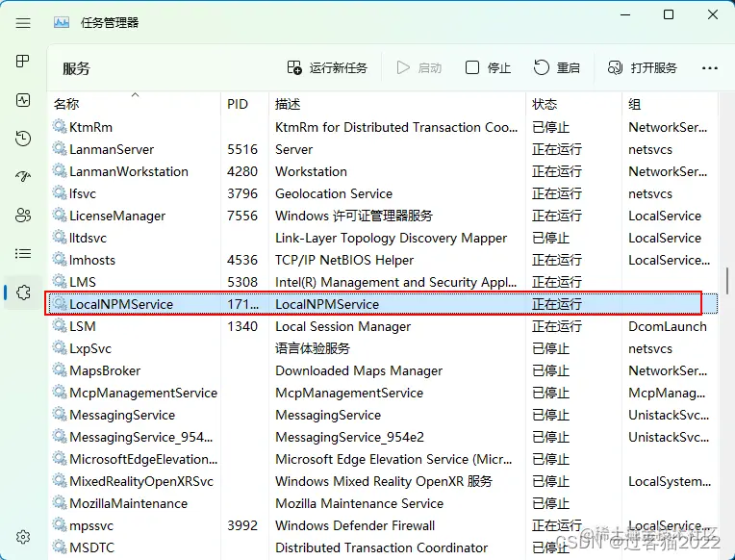Screen dimensions: 735x560
Task: Select the MapsBroker service name
Action: coord(105,370)
